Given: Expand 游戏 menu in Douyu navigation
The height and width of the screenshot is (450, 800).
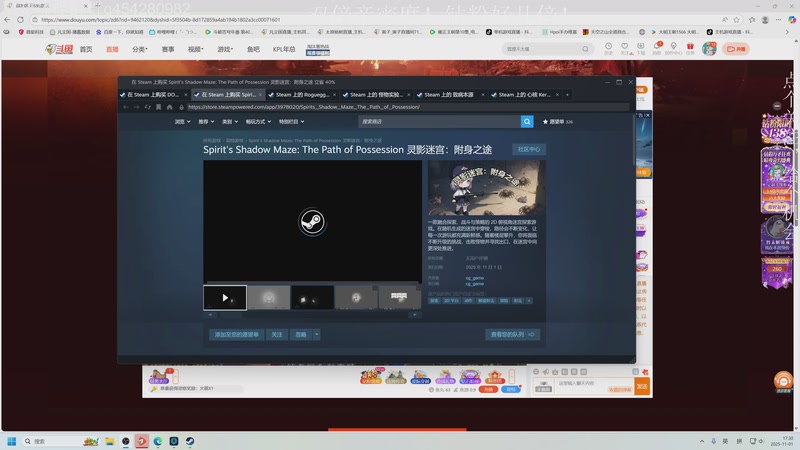Looking at the screenshot, I should pos(225,49).
